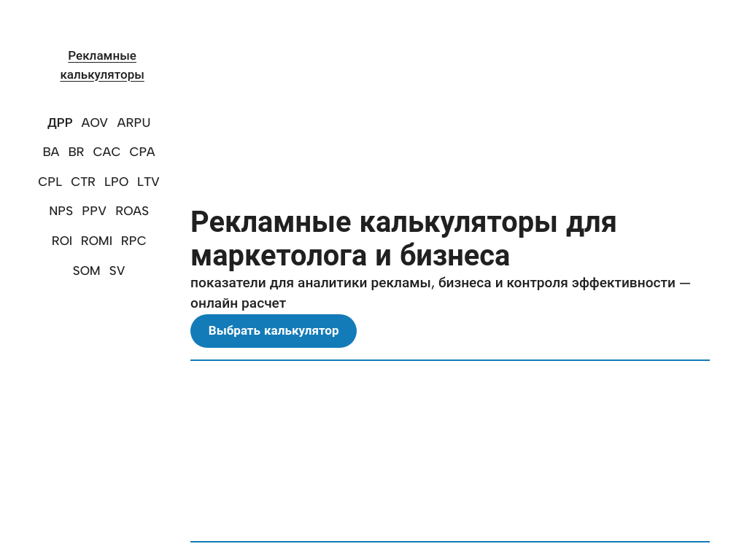The image size is (747, 560).
Task: Open the ROMI calculator link
Action: [97, 241]
